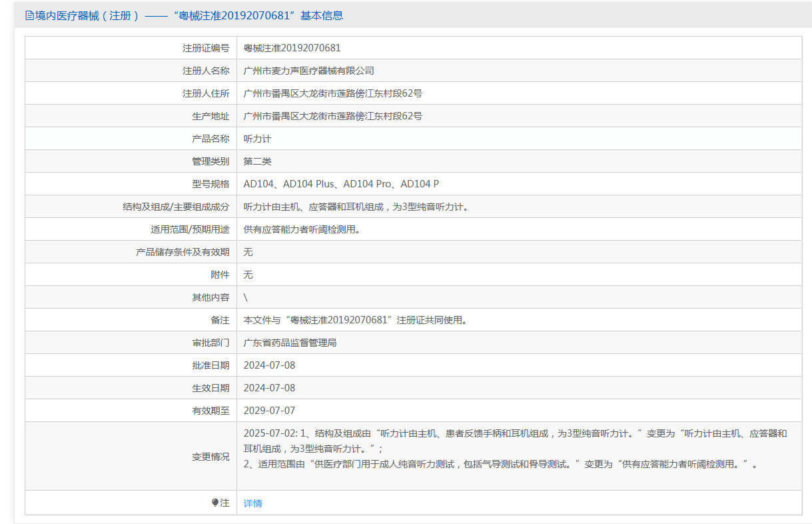This screenshot has width=812, height=524.
Task: Click the 注册人名称 label
Action: (206, 71)
